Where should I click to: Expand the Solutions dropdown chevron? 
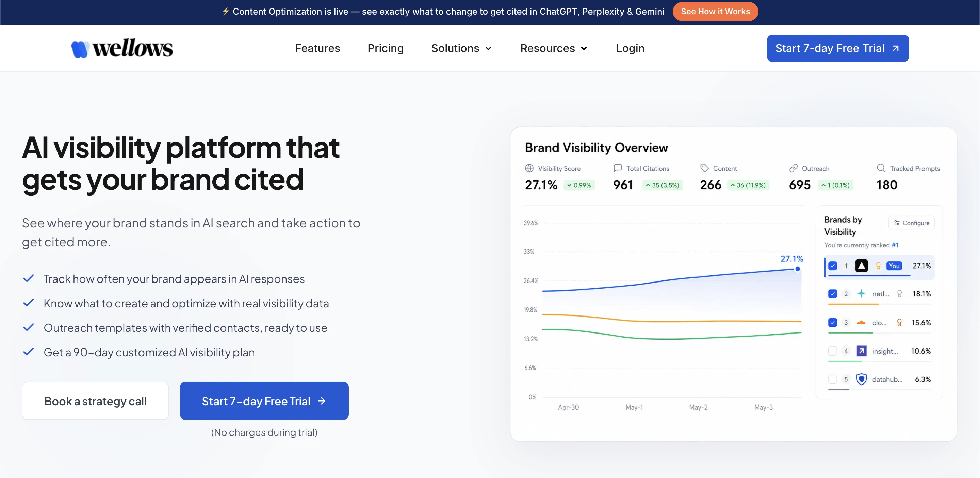(x=489, y=48)
